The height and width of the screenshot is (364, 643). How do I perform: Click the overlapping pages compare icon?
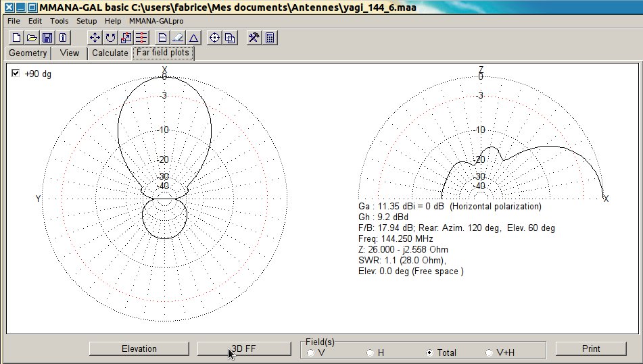coord(230,38)
